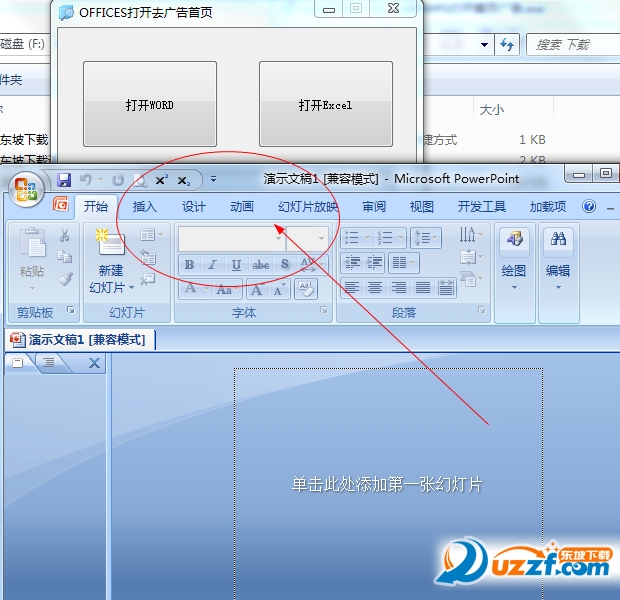The height and width of the screenshot is (600, 620).
Task: Open the Font dialog launcher
Action: tap(324, 310)
